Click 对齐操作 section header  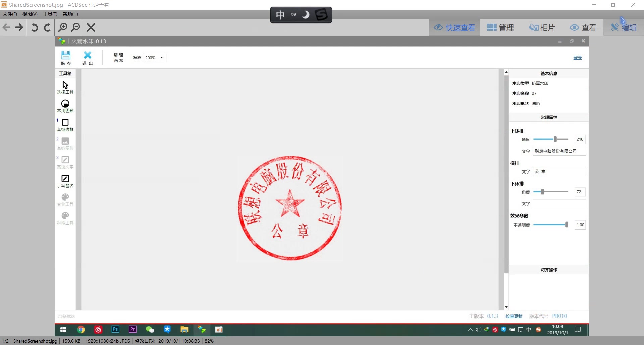point(549,270)
